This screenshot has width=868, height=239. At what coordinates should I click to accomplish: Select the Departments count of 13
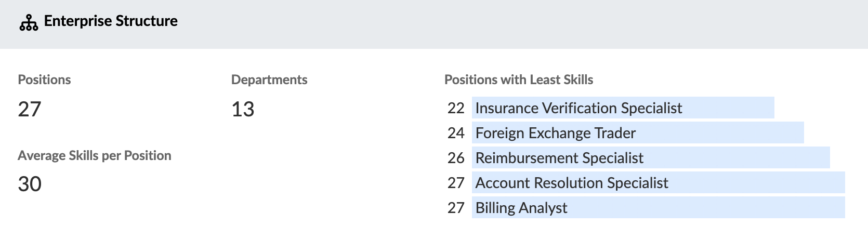pos(243,109)
